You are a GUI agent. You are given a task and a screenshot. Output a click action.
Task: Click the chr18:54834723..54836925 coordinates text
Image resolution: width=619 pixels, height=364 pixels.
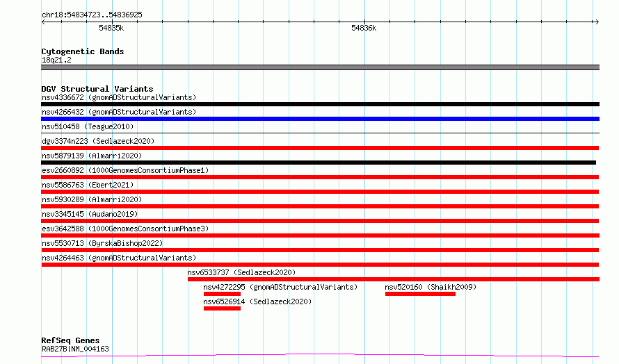[92, 15]
